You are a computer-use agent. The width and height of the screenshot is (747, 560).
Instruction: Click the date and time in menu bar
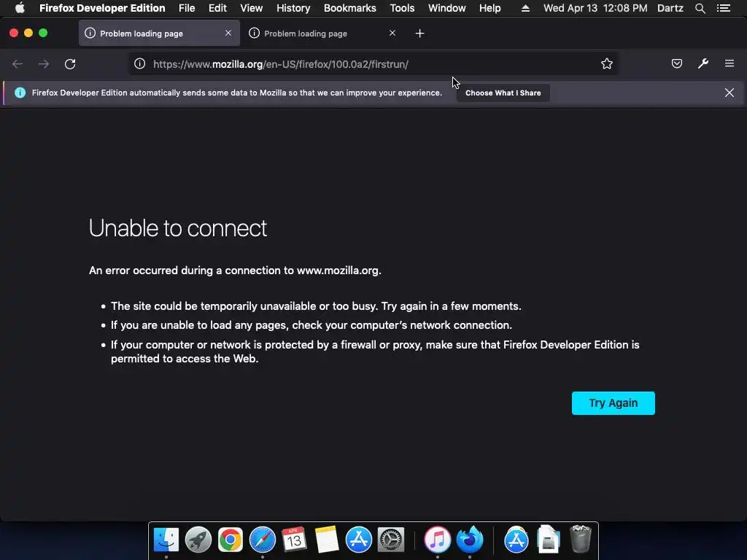[595, 8]
